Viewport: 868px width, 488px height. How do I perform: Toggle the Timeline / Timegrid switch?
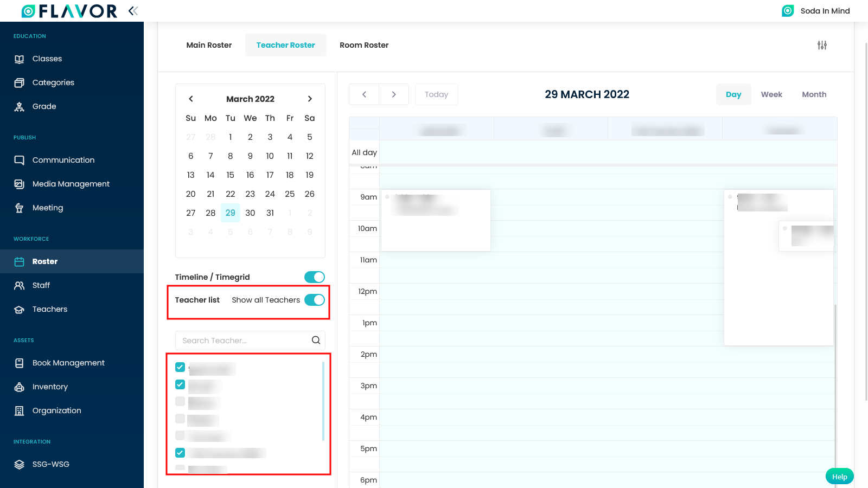click(x=315, y=277)
